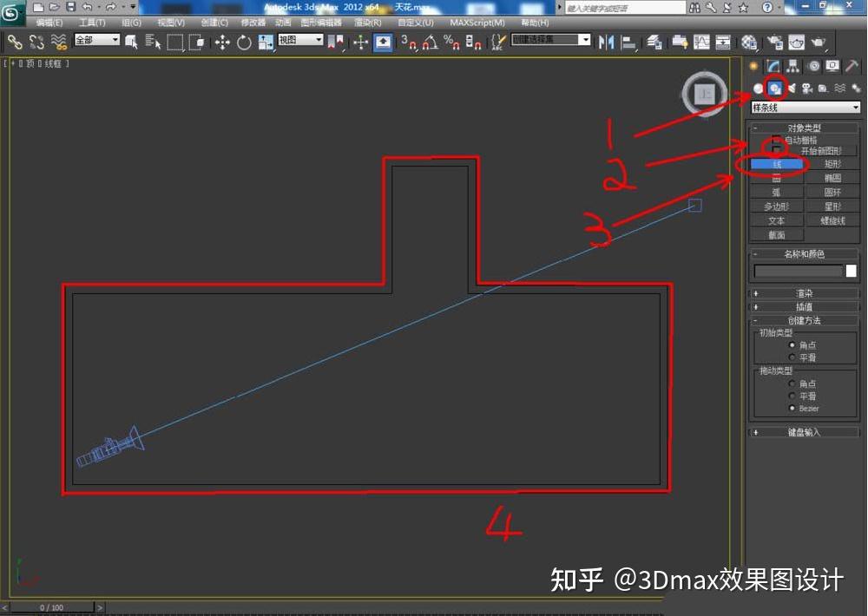The width and height of the screenshot is (868, 616).
Task: Open the 全部 selection filter dropdown
Action: tap(94, 39)
